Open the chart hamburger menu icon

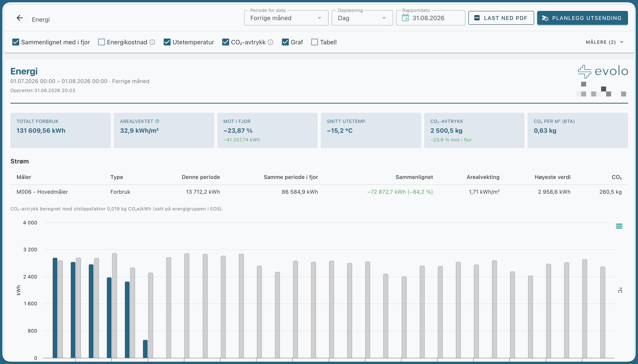[x=619, y=226]
